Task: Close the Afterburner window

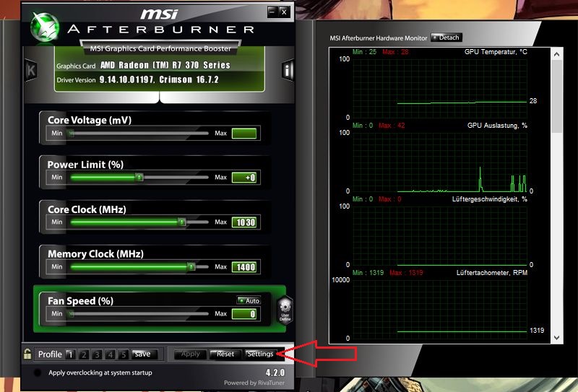Action: 284,12
